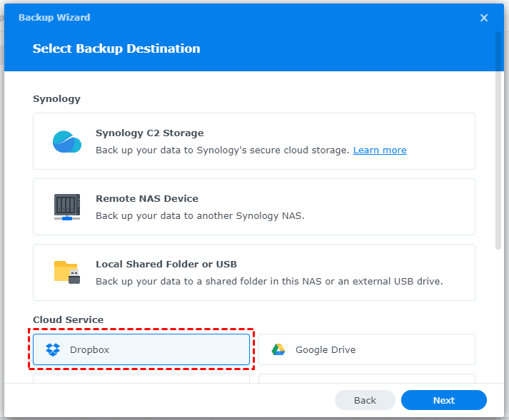Select the Synology C2 Storage title
The width and height of the screenshot is (509, 420).
pyautogui.click(x=149, y=133)
